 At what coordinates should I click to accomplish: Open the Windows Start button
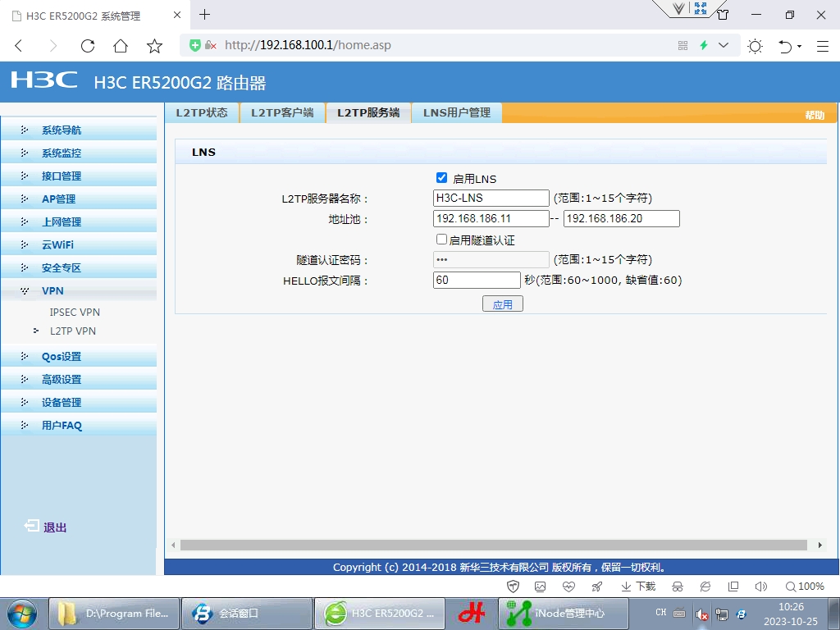pos(22,614)
